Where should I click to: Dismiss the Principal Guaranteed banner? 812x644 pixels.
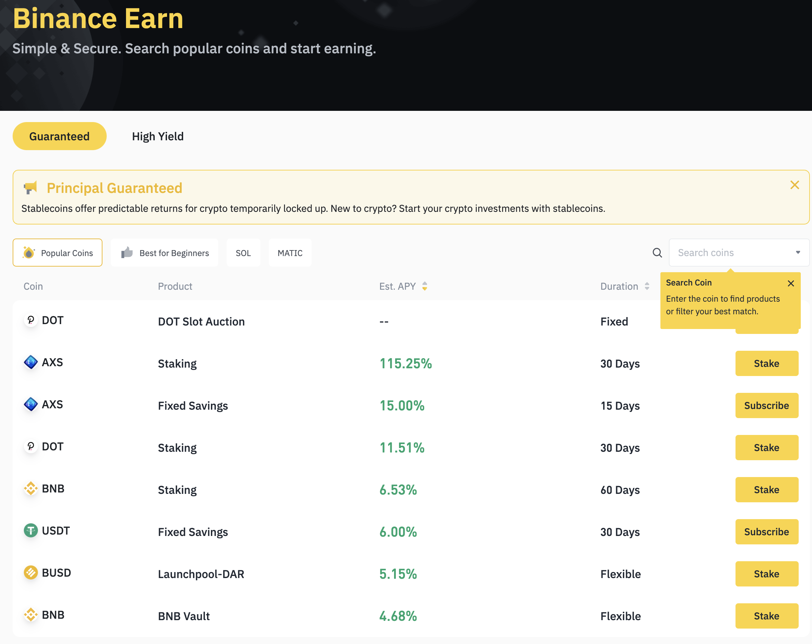pyautogui.click(x=795, y=185)
